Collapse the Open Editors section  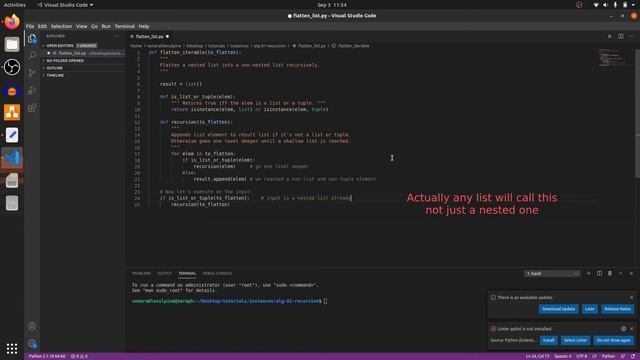coord(59,46)
